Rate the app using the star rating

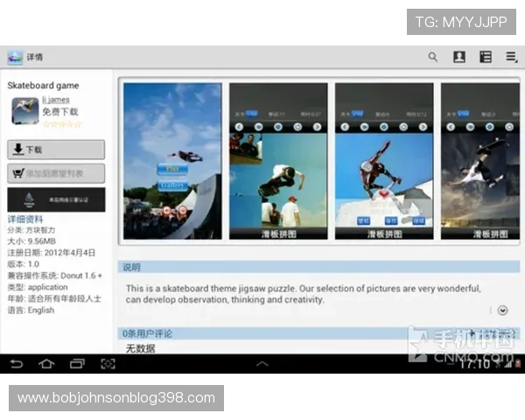tap(62, 124)
